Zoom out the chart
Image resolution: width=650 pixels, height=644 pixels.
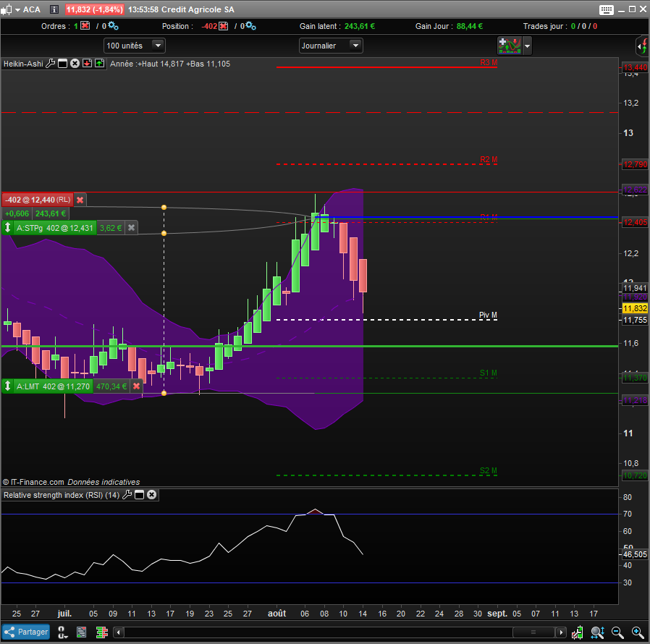(x=617, y=632)
